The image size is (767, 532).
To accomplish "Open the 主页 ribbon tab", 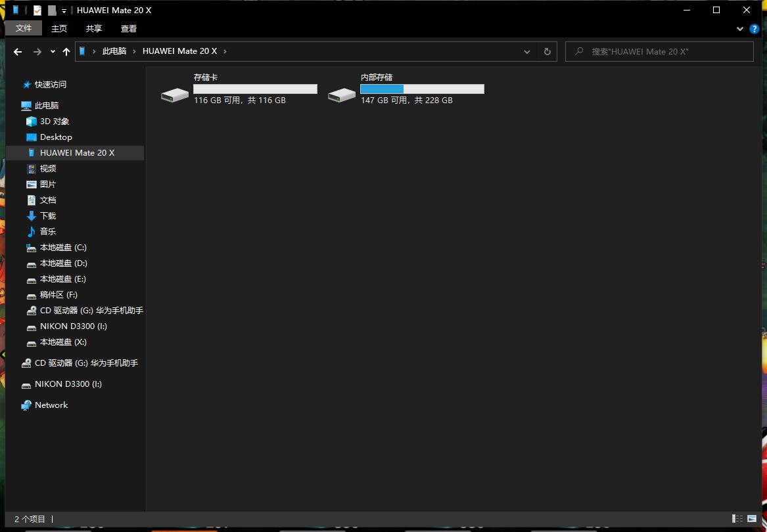I will 59,28.
